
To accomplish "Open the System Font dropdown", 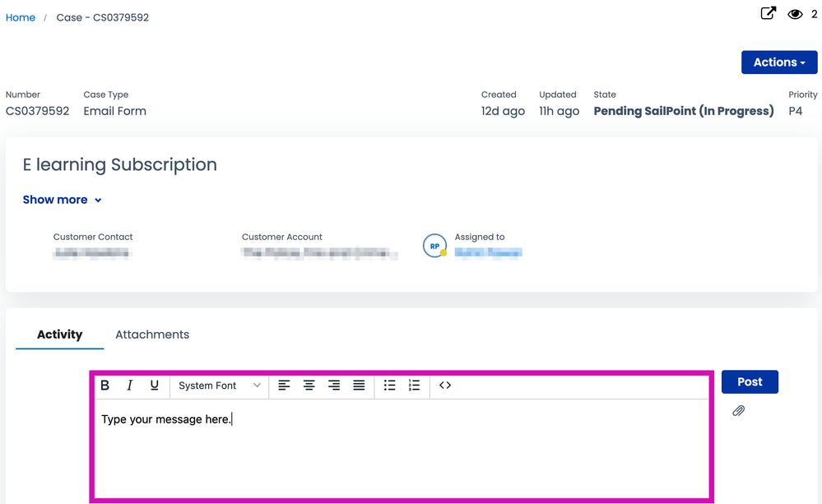I will (219, 386).
